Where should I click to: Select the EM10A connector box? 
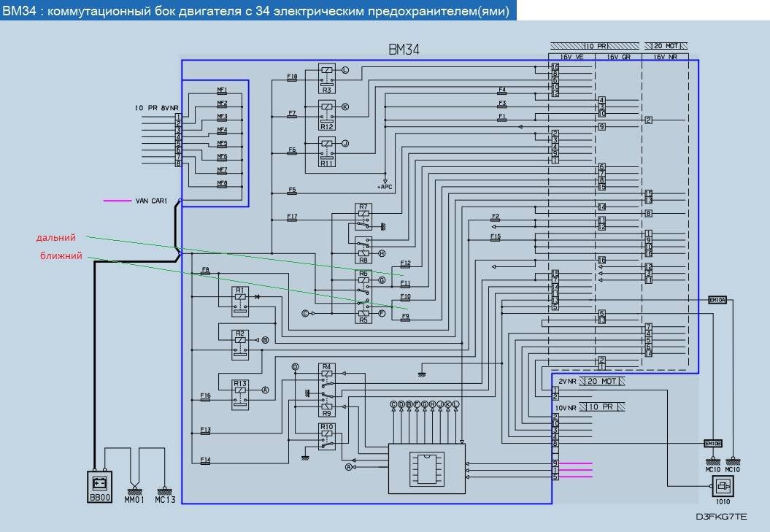[717, 299]
